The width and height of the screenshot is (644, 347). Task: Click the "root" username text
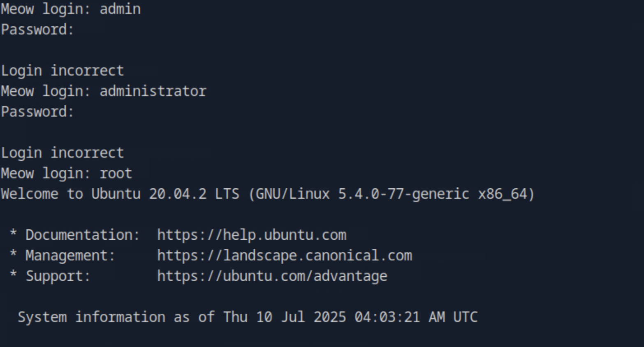tap(116, 173)
